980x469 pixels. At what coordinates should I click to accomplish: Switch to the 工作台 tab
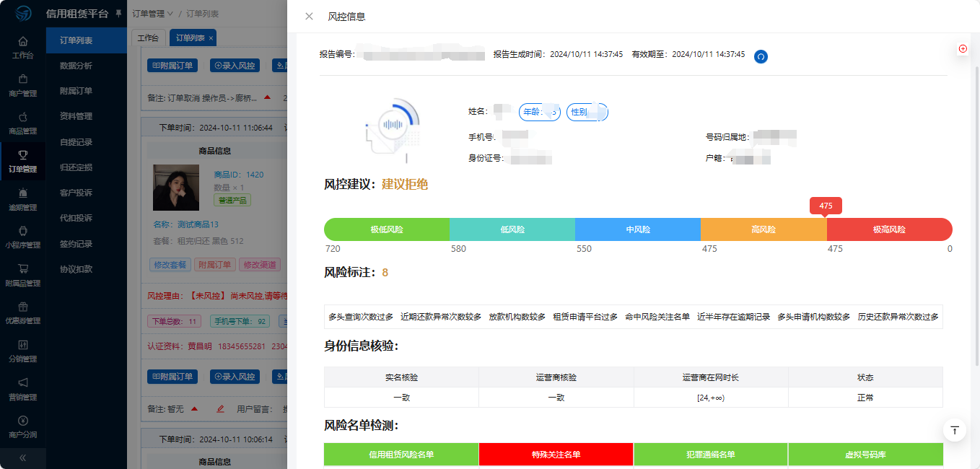tap(148, 38)
